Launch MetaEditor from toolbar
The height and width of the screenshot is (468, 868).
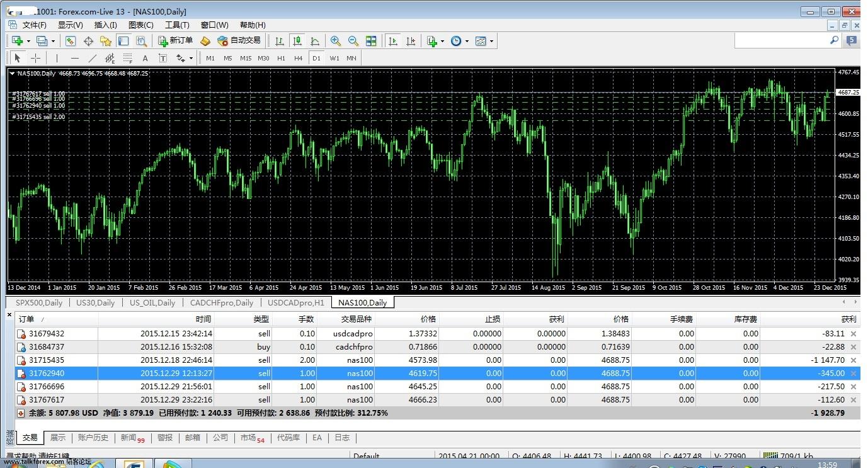pos(205,41)
